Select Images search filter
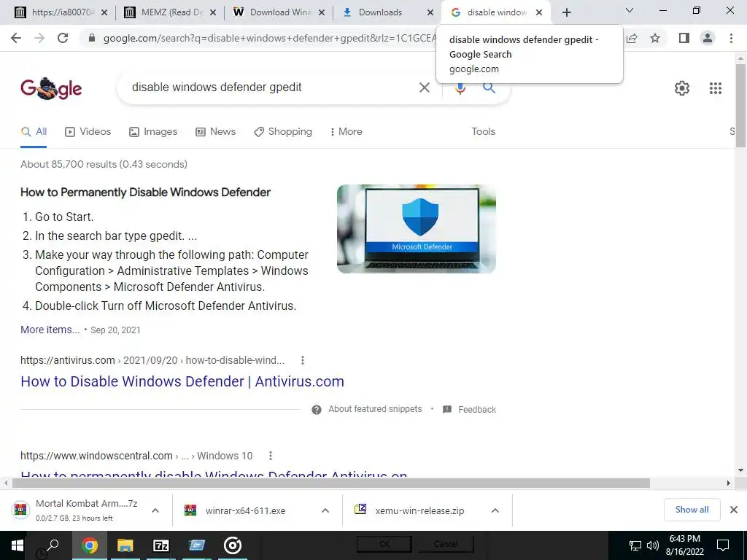The width and height of the screenshot is (747, 560). tap(153, 132)
